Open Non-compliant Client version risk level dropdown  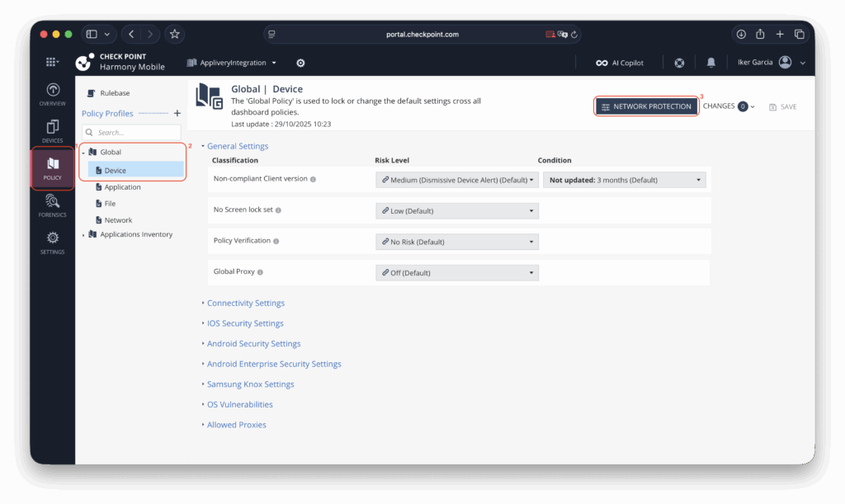tap(456, 180)
